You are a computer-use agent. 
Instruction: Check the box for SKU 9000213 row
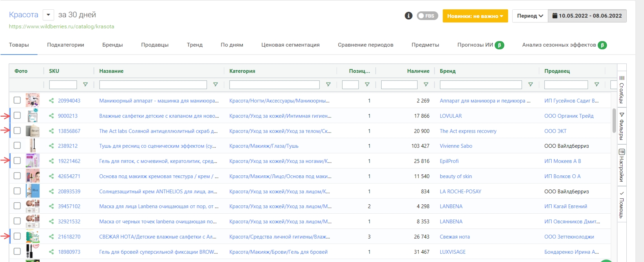click(x=17, y=116)
